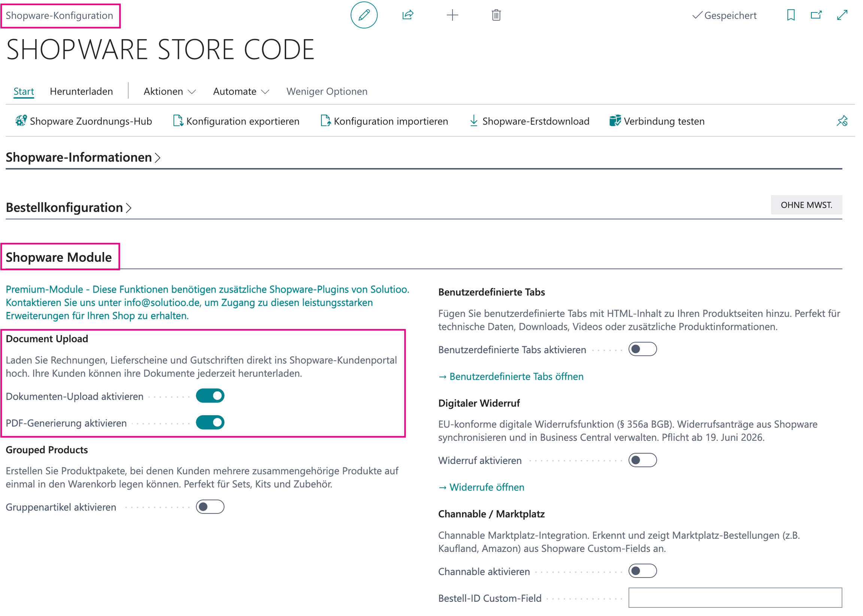Click the expand to full screen icon
The width and height of the screenshot is (863, 616).
pos(842,15)
